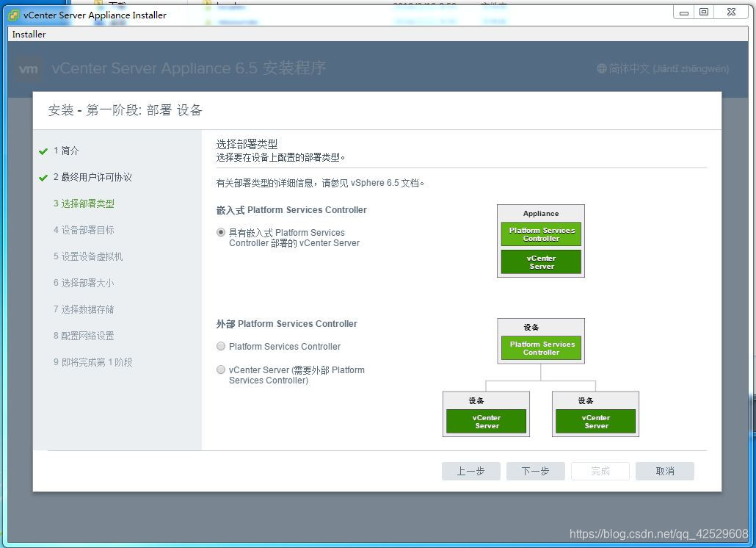Viewport: 756px width, 548px height.
Task: Click the Appliance diagram Platform Services Controller block
Action: coord(541,234)
